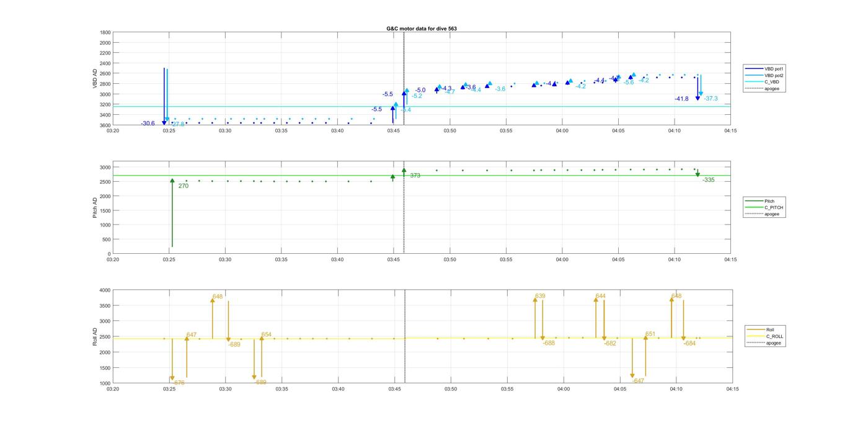Viewport: 868px width, 430px height.
Task: Click the figure title 'G&C motor data for dive 563'
Action: (x=422, y=29)
